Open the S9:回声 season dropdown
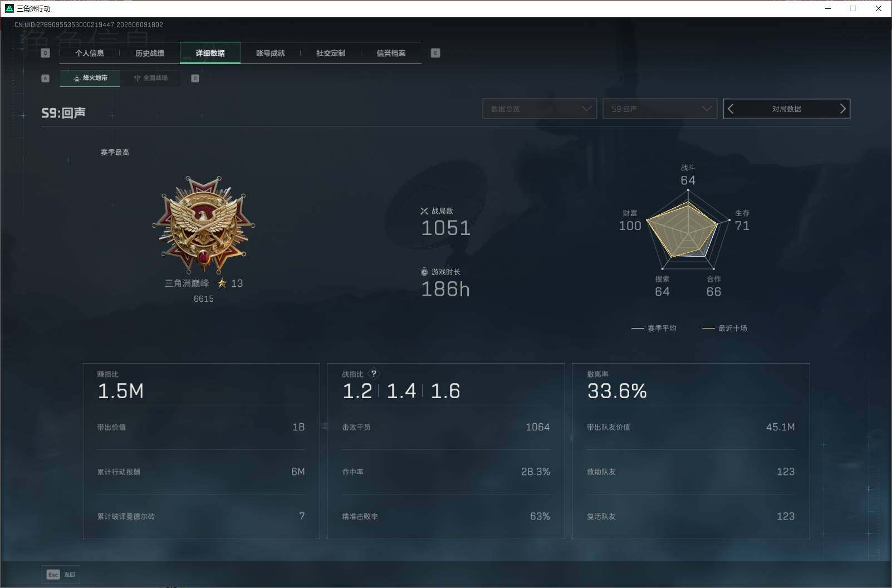The height and width of the screenshot is (588, 892). [x=660, y=109]
